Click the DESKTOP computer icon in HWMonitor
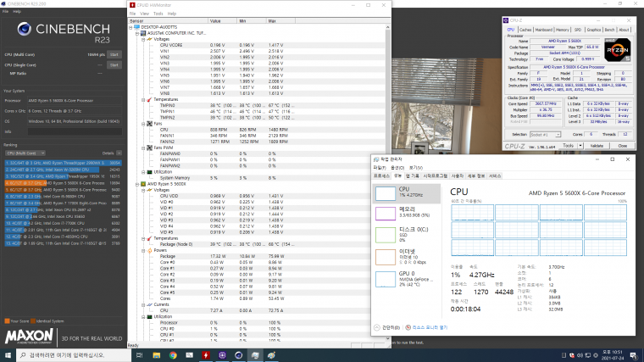 click(x=136, y=27)
